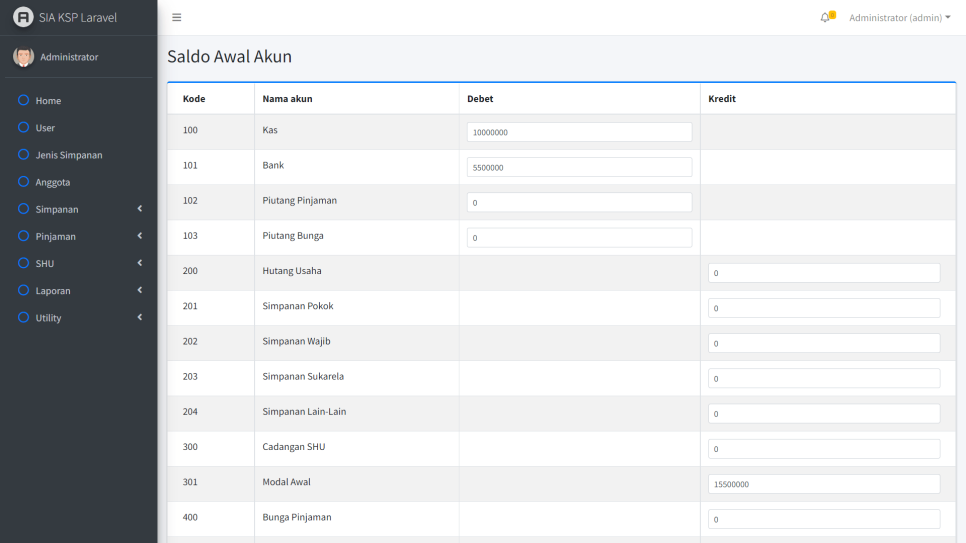Focus the Hutang Usaha kredit field
The height and width of the screenshot is (543, 966).
824,272
